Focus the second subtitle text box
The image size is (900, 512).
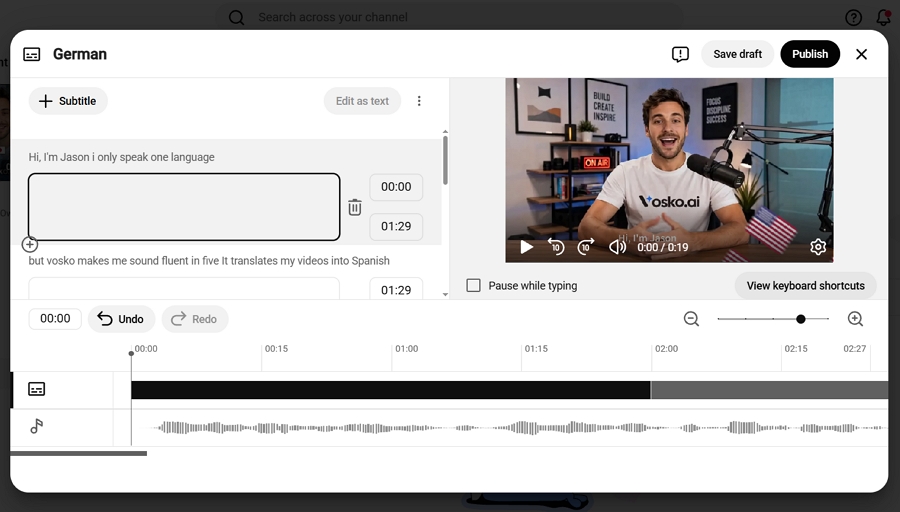click(184, 288)
